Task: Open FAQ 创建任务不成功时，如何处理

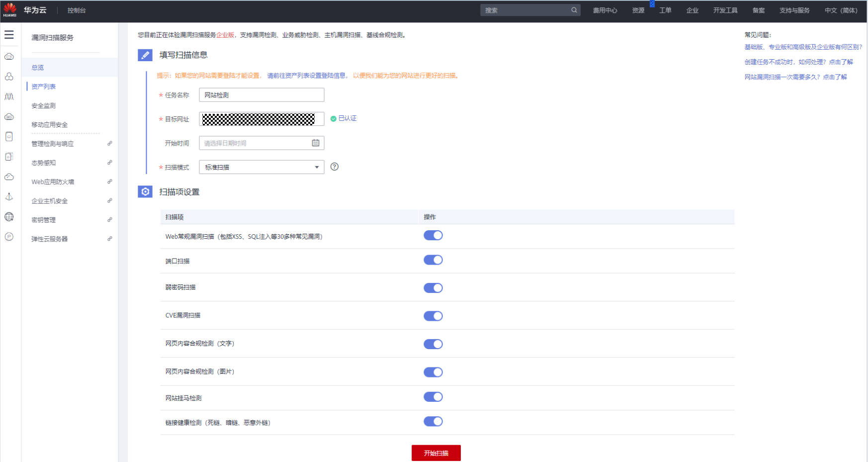Action: pos(798,62)
